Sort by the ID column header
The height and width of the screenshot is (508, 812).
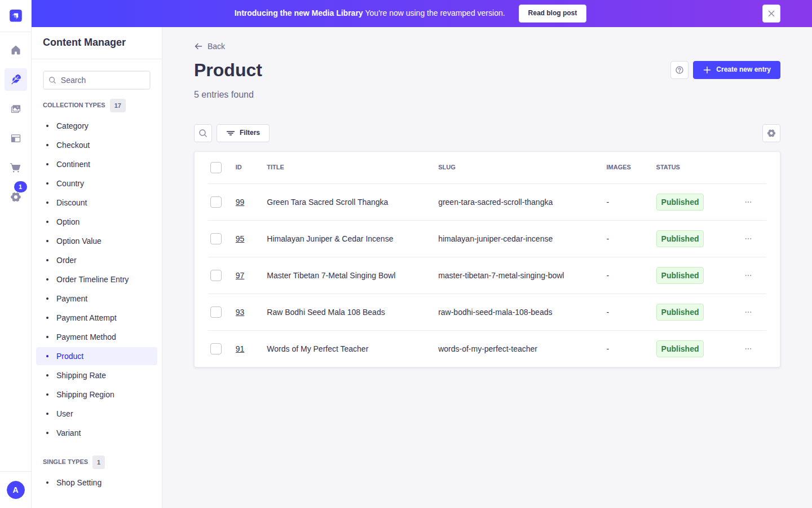tap(239, 167)
